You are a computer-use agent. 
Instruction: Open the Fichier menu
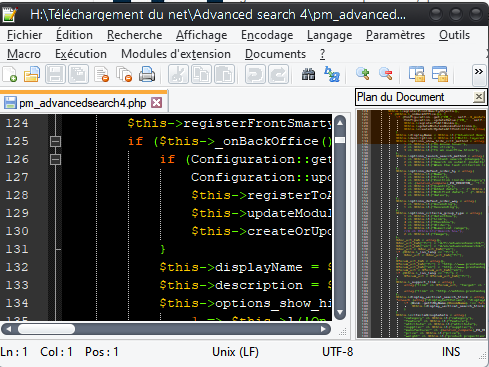click(x=25, y=35)
